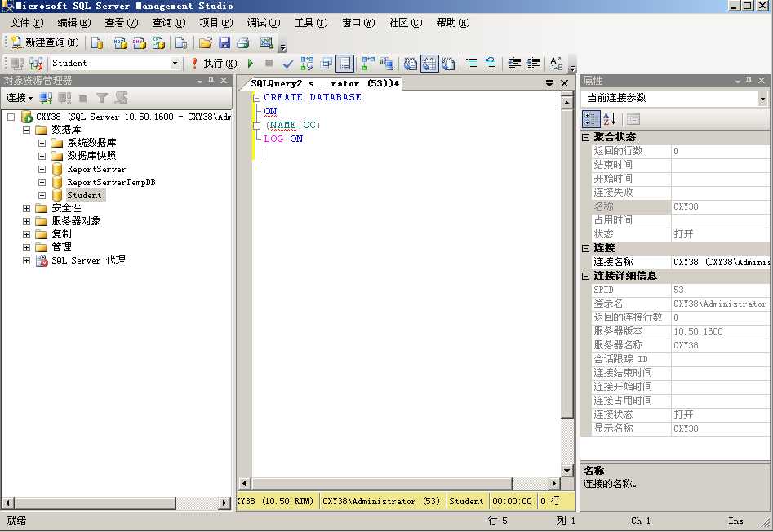773x532 pixels.
Task: Select Results to File icon
Action: (x=447, y=63)
